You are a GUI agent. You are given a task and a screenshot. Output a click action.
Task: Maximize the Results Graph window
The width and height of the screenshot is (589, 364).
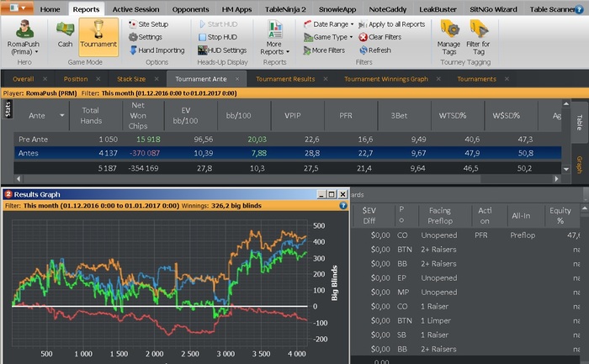[x=332, y=194]
